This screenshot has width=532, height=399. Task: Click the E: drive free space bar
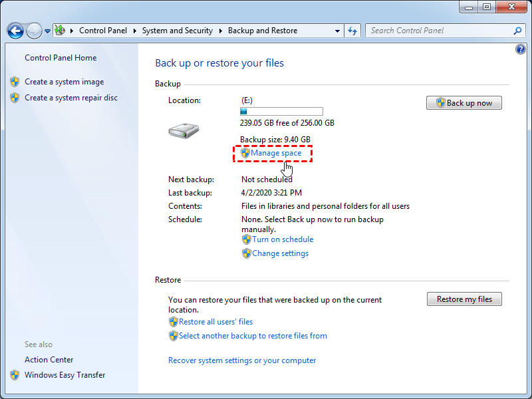click(281, 111)
